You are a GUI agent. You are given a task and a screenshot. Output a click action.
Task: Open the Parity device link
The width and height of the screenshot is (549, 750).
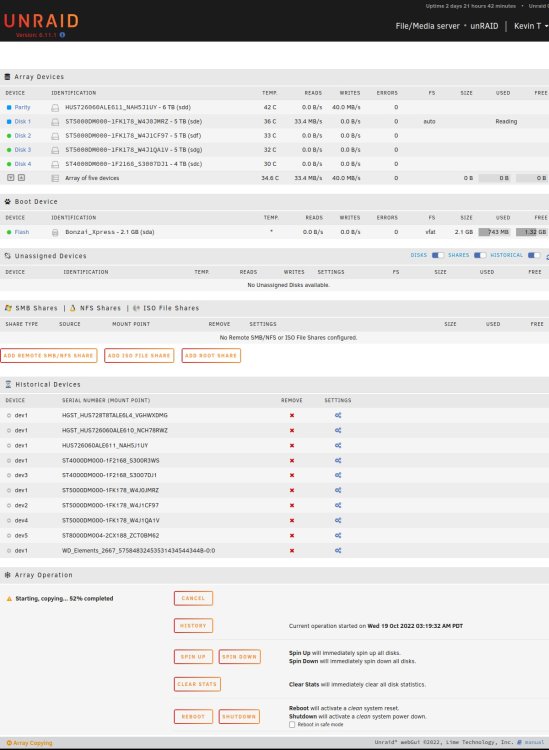(22, 108)
